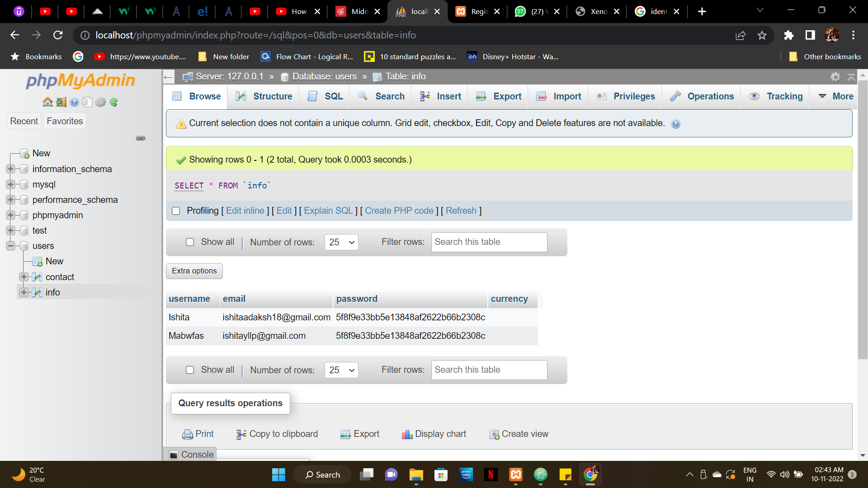The image size is (868, 488).
Task: Click the Create view icon
Action: pos(494,434)
